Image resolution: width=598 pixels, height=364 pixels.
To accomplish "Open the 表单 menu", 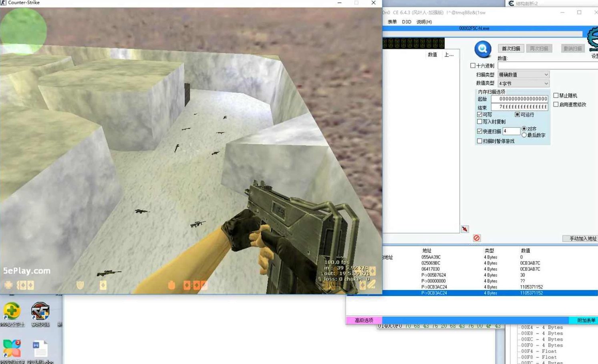I will pos(392,22).
